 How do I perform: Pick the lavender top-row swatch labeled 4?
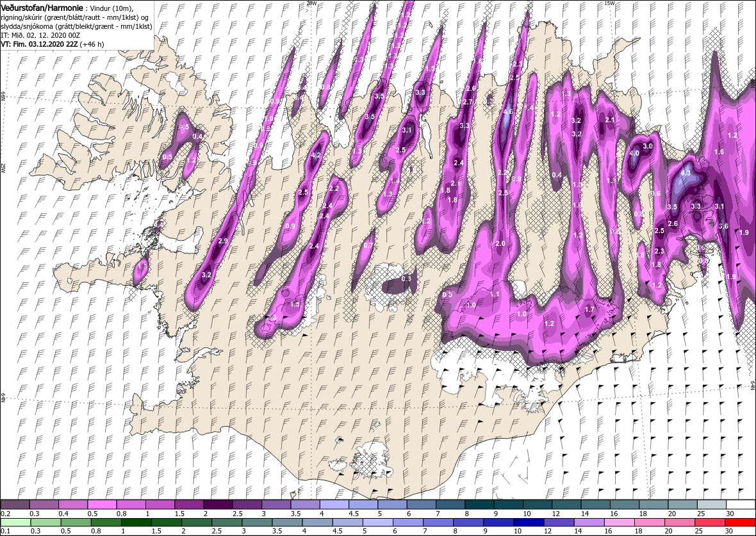(x=334, y=505)
